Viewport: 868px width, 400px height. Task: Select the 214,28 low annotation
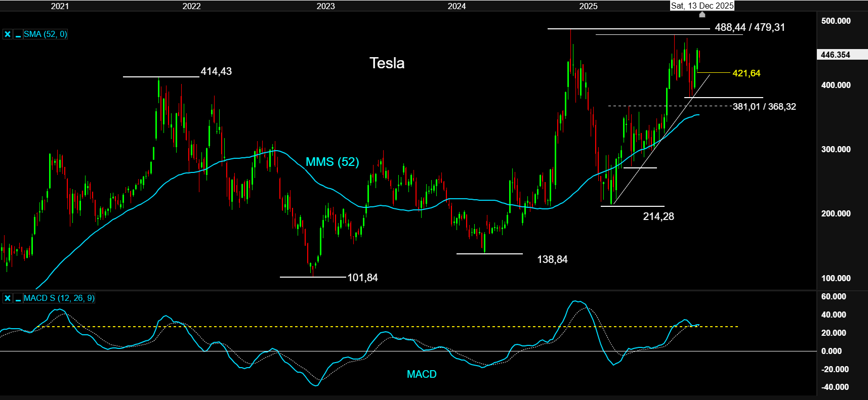click(x=658, y=216)
